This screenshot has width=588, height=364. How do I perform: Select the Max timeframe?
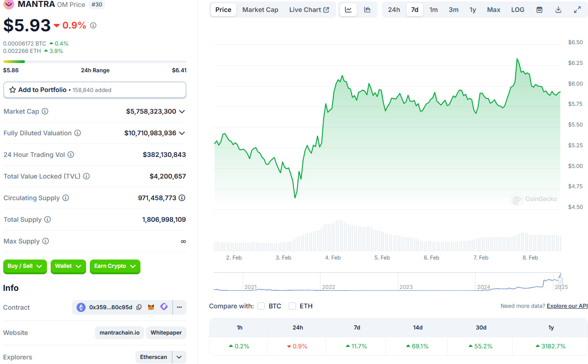[x=494, y=10]
